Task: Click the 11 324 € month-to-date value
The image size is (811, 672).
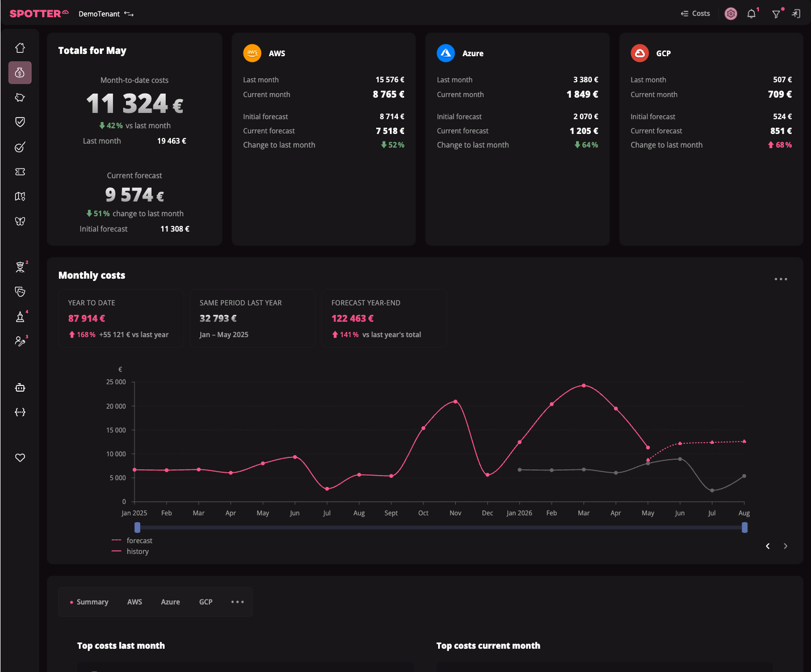Action: point(135,104)
